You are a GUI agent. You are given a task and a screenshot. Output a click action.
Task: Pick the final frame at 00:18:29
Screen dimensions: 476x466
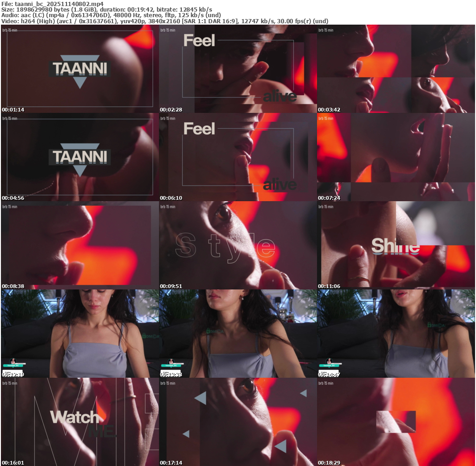[x=396, y=422]
